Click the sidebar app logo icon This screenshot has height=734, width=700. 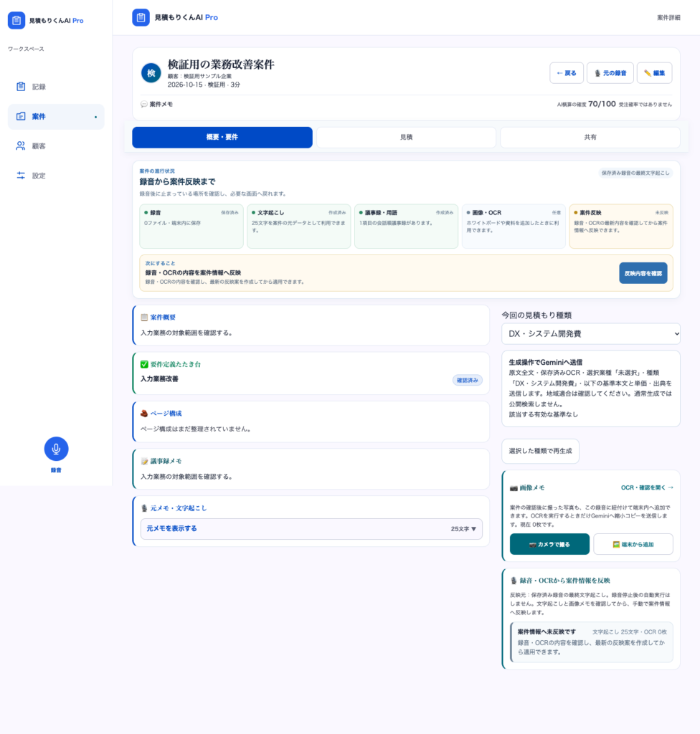(x=16, y=21)
